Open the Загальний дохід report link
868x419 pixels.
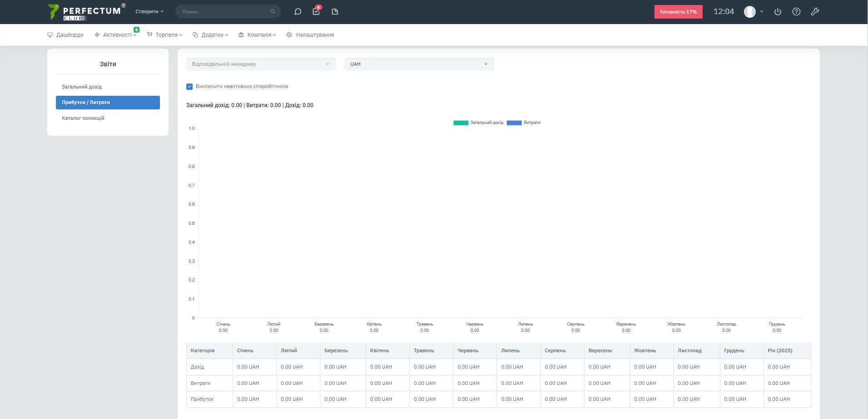(x=82, y=87)
